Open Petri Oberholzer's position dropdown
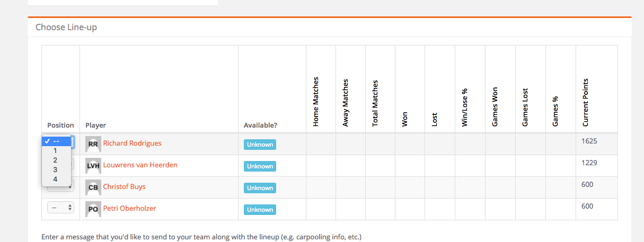Image resolution: width=644 pixels, height=242 pixels. coord(60,208)
